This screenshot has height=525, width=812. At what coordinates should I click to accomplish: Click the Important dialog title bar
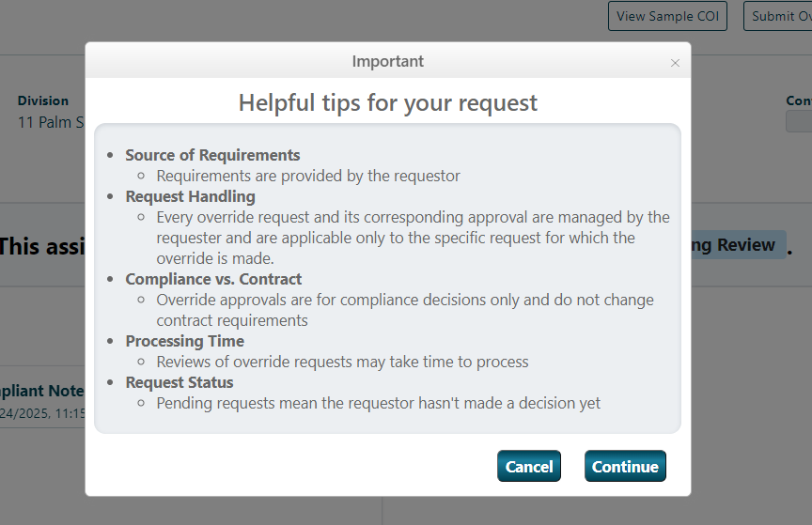pos(387,61)
